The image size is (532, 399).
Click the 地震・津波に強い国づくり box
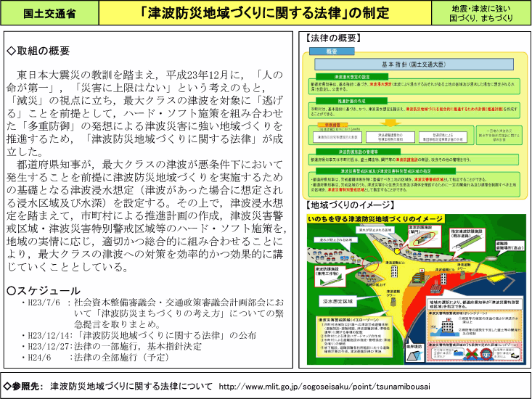[481, 13]
